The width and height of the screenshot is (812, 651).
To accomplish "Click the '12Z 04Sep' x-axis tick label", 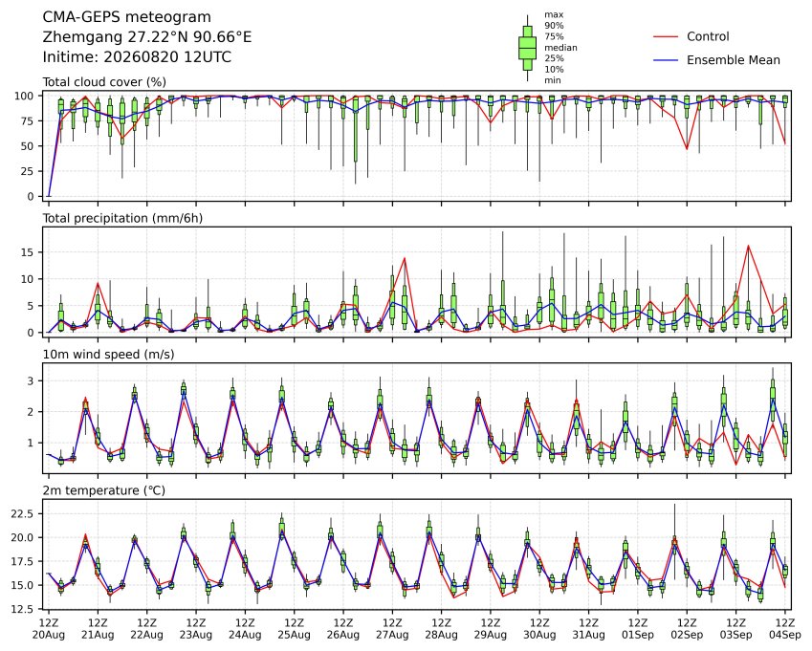I will (x=785, y=628).
